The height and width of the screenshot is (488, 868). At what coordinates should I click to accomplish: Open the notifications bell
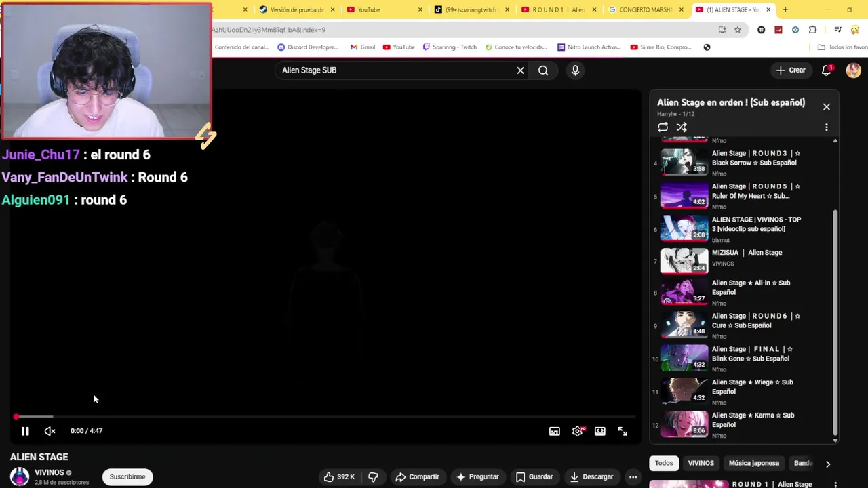coord(826,70)
